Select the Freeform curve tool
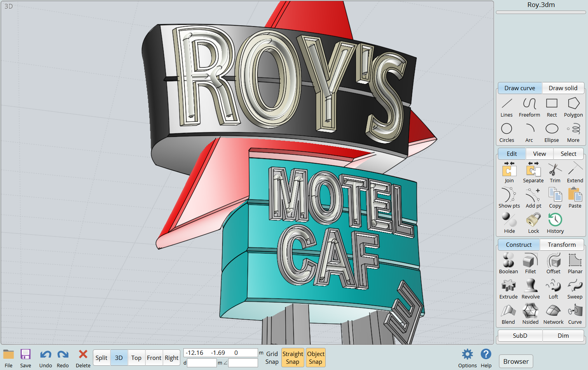The height and width of the screenshot is (370, 588). click(x=529, y=107)
